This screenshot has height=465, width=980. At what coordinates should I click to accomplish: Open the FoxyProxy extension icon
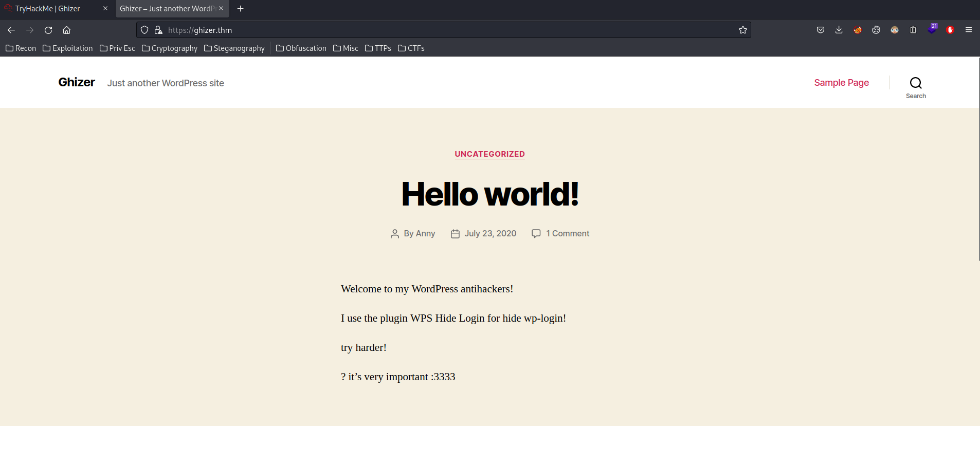pos(858,30)
